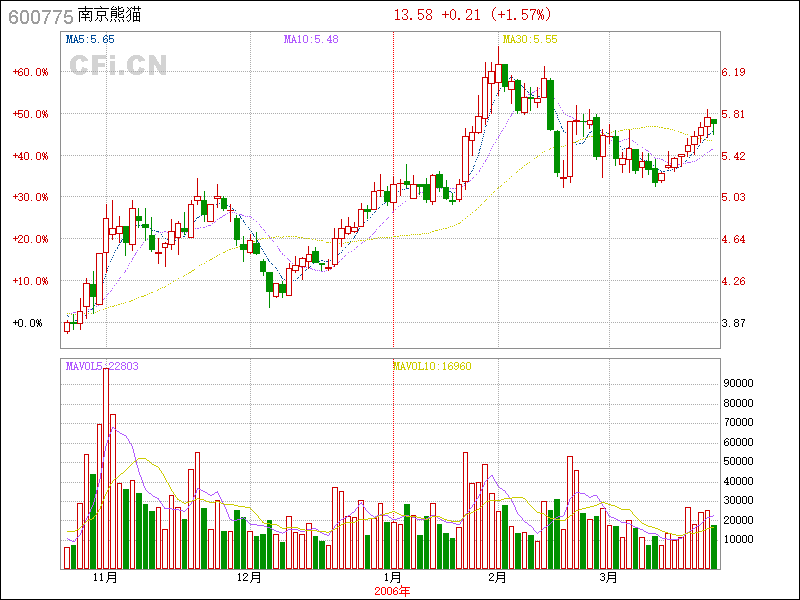The width and height of the screenshot is (800, 600).
Task: Click the latest price 13.58
Action: click(413, 15)
